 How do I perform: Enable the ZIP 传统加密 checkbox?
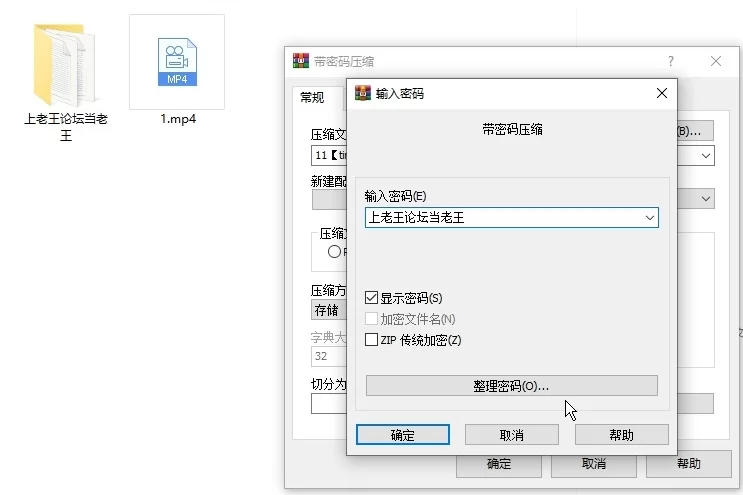[x=372, y=340]
